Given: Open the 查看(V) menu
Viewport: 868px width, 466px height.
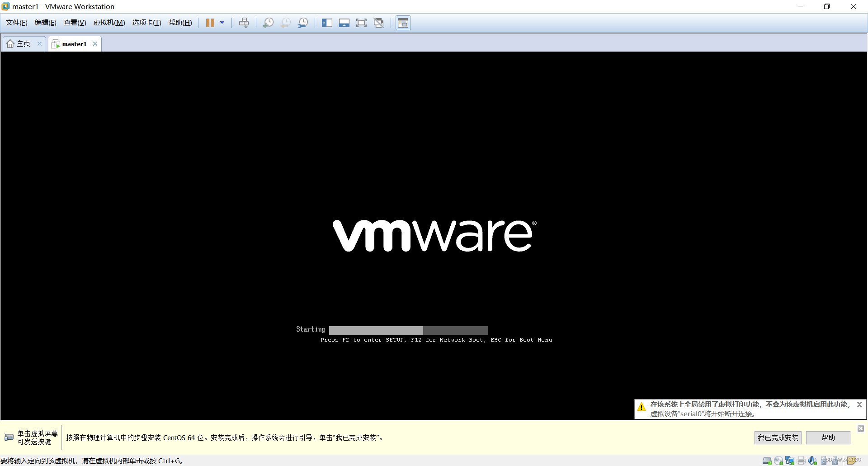Looking at the screenshot, I should 75,23.
